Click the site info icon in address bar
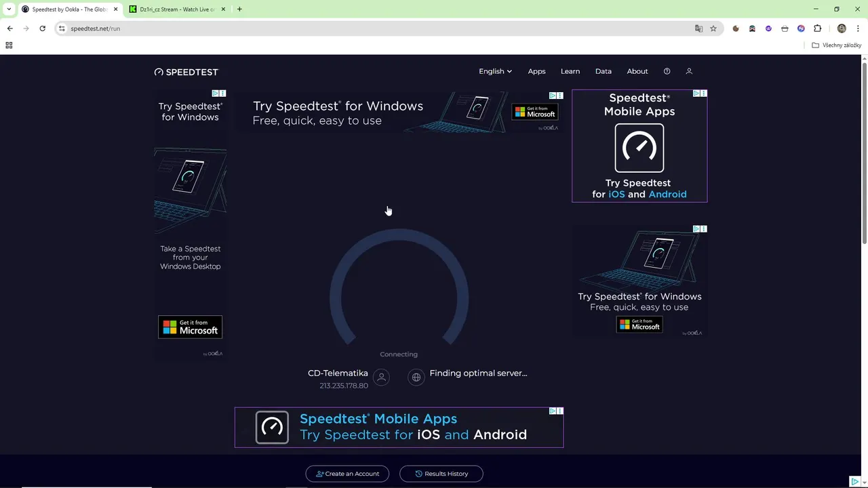 coord(62,28)
